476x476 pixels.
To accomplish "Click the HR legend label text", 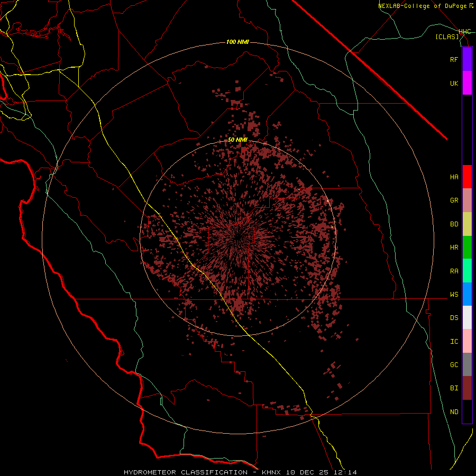I will click(x=454, y=248).
